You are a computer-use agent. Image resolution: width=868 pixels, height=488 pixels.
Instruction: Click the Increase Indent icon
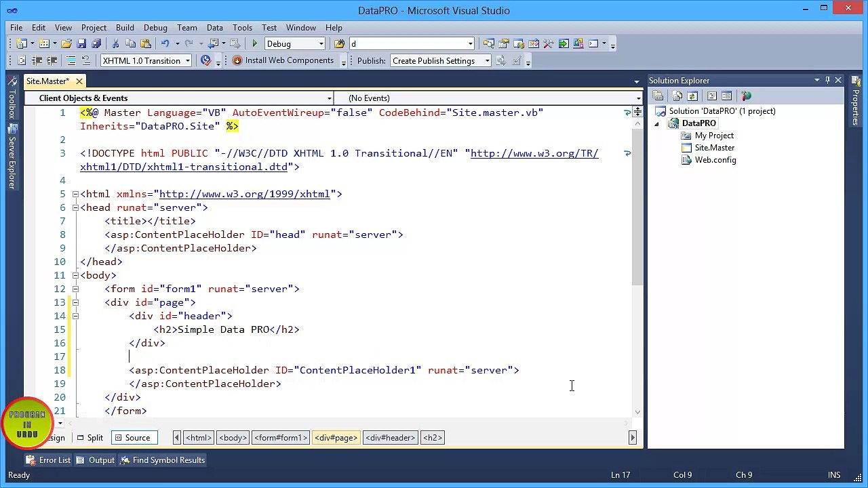pyautogui.click(x=52, y=60)
